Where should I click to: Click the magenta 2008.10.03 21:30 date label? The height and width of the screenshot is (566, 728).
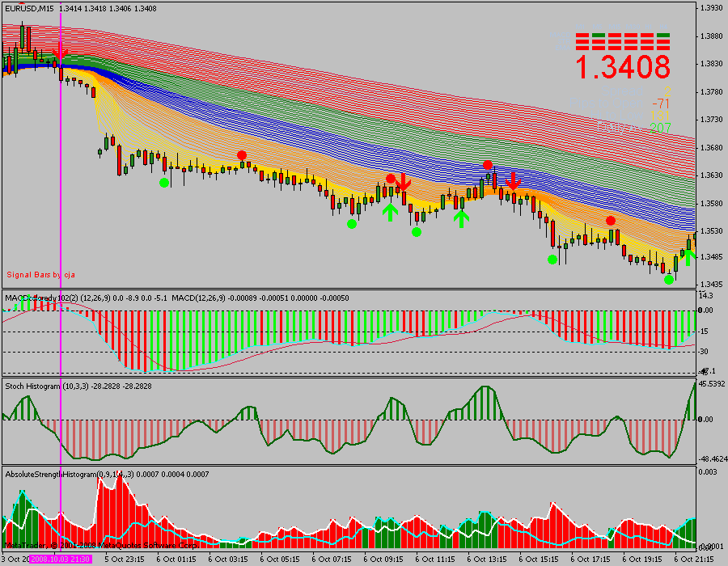click(x=61, y=559)
